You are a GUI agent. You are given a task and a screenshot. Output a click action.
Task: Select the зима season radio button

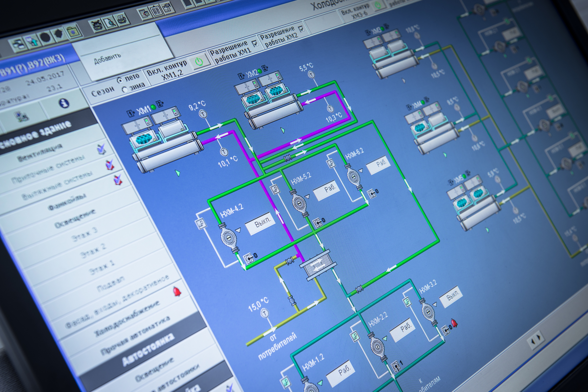(x=125, y=90)
